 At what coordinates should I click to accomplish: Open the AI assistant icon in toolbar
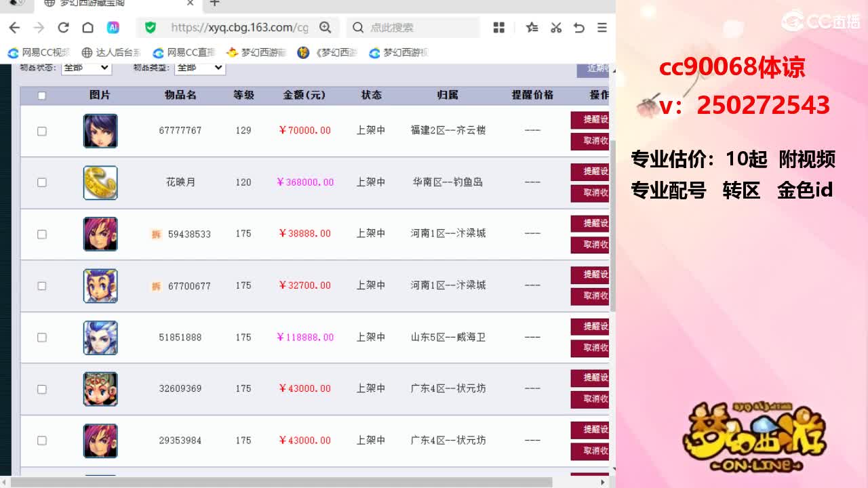tap(113, 28)
